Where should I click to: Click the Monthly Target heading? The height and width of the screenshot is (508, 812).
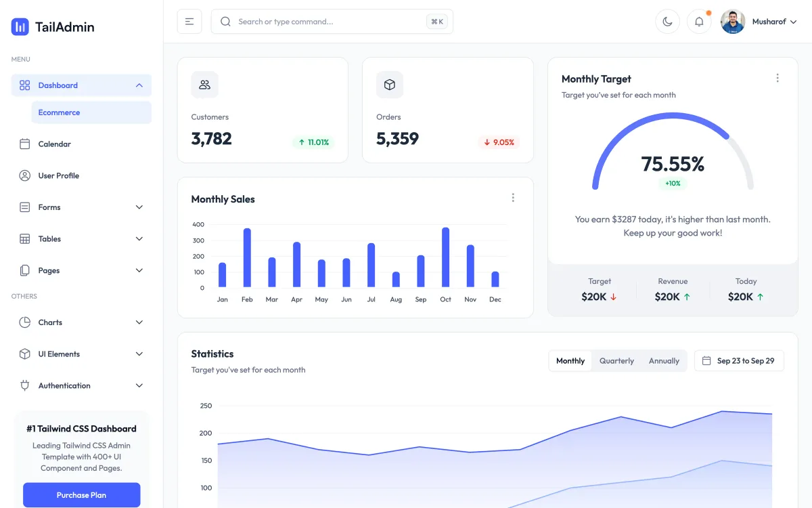[596, 79]
